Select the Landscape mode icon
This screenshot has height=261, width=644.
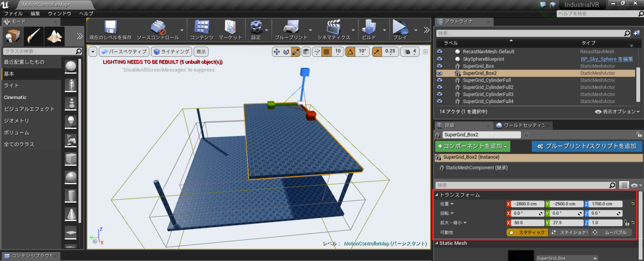click(x=54, y=36)
